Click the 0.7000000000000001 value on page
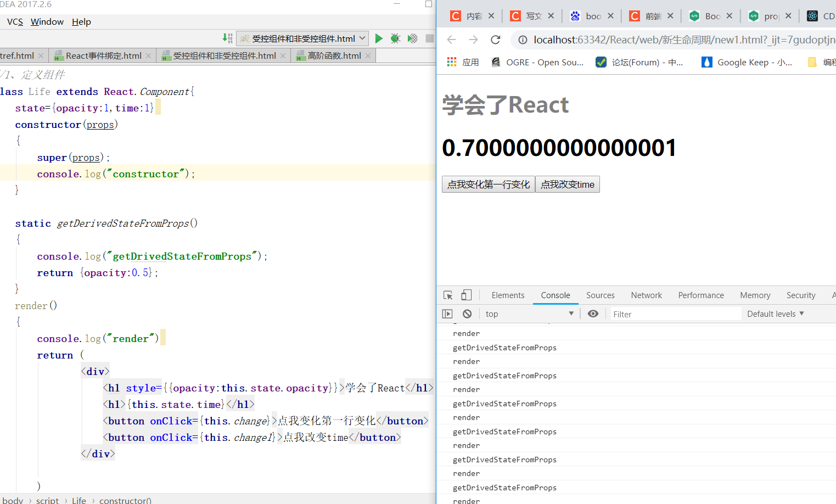Image resolution: width=836 pixels, height=504 pixels. 559,148
